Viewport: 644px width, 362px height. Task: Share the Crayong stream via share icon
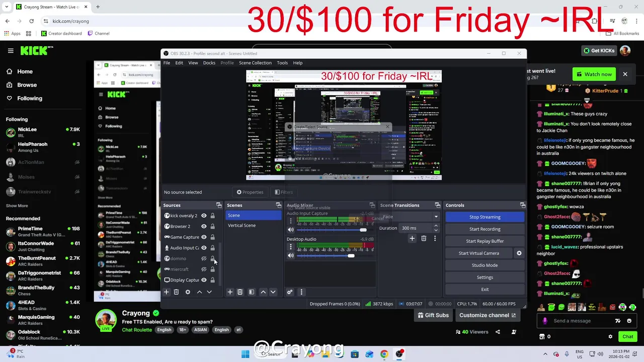498,332
